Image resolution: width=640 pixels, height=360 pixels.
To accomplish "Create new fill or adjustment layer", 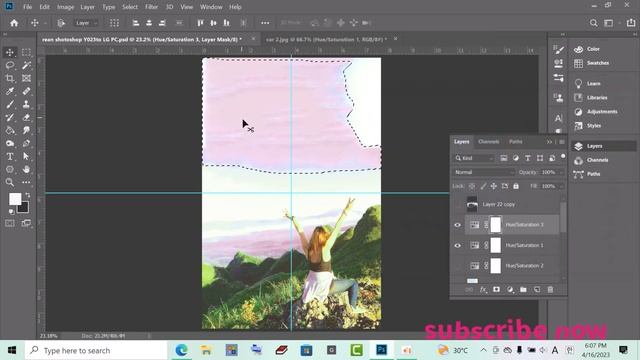I will [510, 289].
